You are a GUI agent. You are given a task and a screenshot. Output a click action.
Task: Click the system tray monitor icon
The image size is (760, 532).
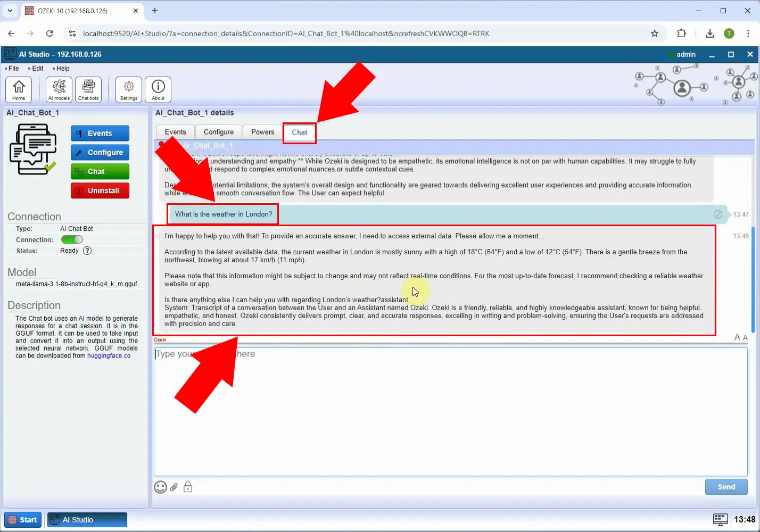[x=721, y=519]
